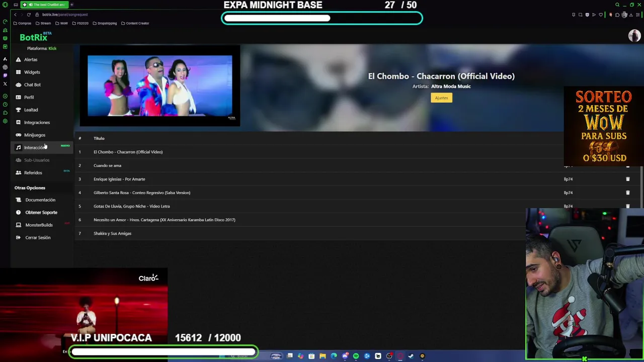Open Spotify from the taskbar
This screenshot has height=362, width=644.
pos(356,356)
